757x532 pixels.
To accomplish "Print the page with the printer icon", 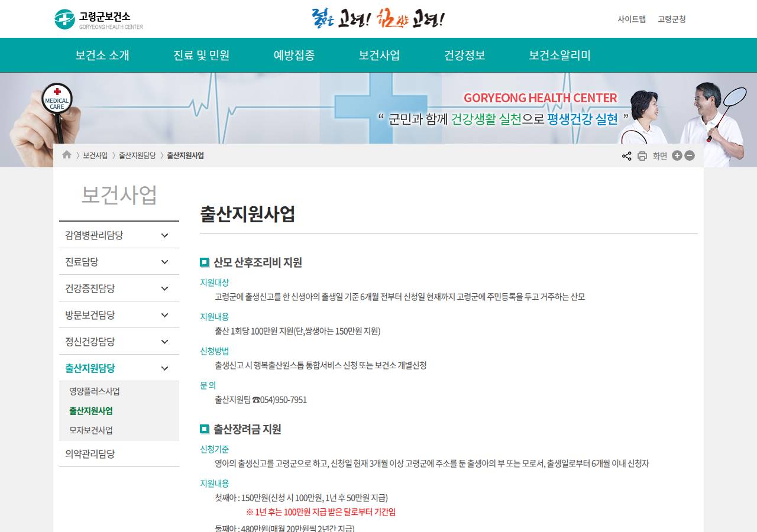I will coord(642,156).
